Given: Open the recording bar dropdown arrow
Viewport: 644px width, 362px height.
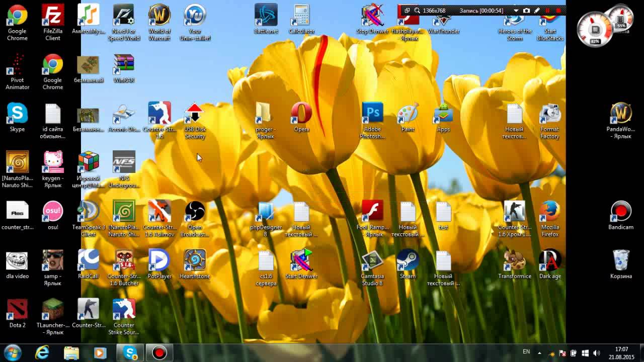Looking at the screenshot, I should 516,11.
